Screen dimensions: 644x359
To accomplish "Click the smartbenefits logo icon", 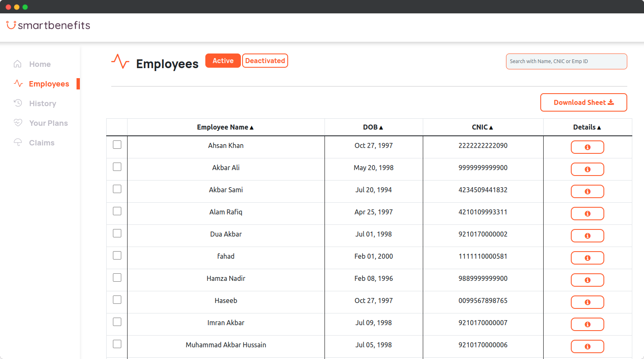I will (x=10, y=25).
